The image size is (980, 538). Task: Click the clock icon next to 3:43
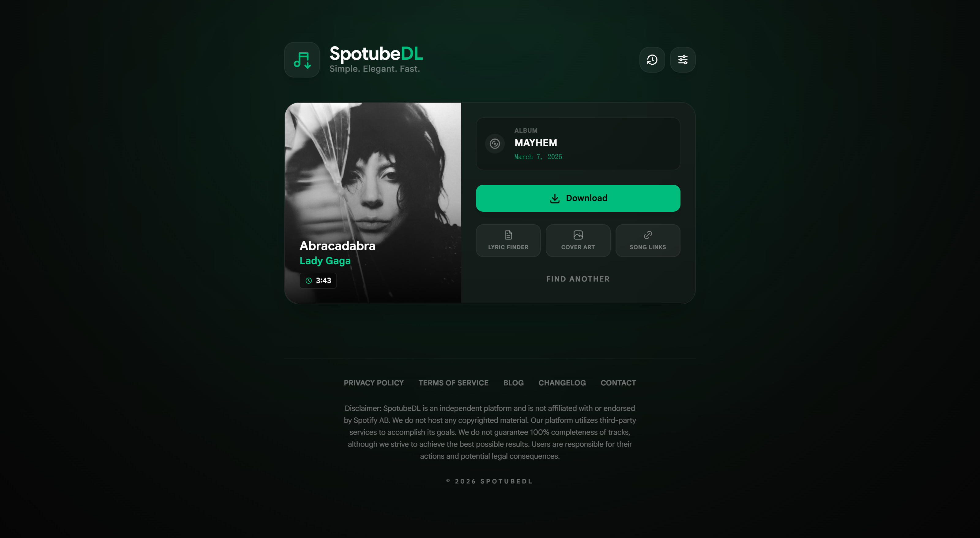(x=308, y=280)
